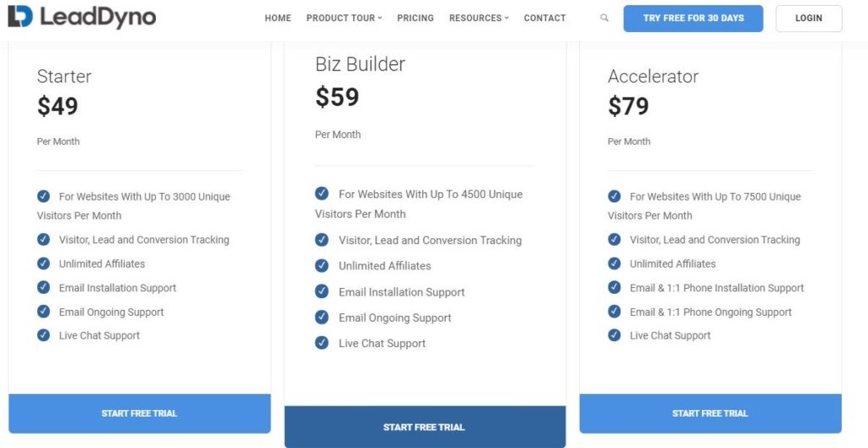
Task: Click checkmark beside Accelerator Live Chat Support
Action: pyautogui.click(x=615, y=335)
